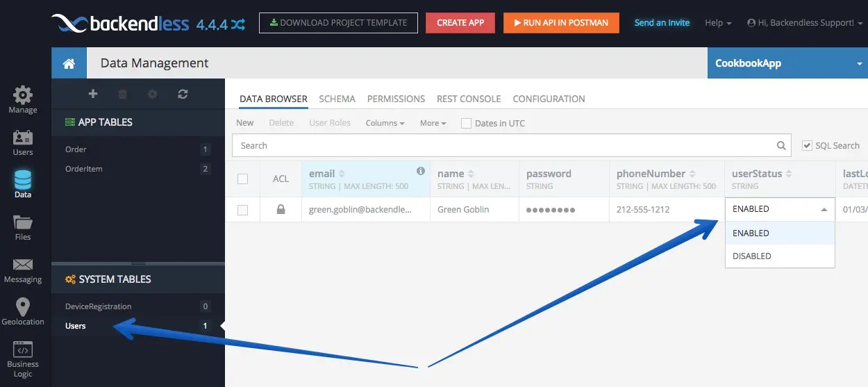This screenshot has height=387, width=868.
Task: Open the Messaging envelope icon
Action: [23, 265]
